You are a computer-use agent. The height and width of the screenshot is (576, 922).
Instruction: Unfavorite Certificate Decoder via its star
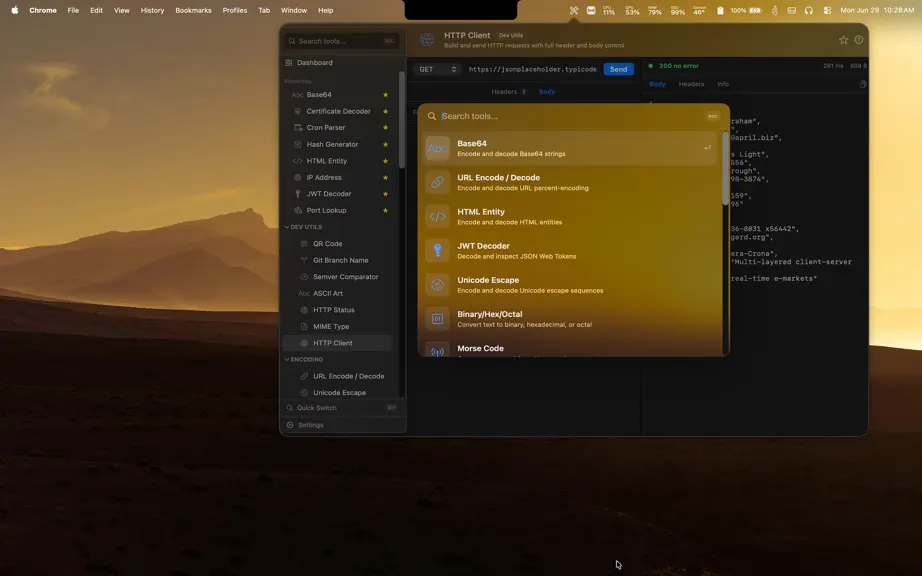coord(385,111)
